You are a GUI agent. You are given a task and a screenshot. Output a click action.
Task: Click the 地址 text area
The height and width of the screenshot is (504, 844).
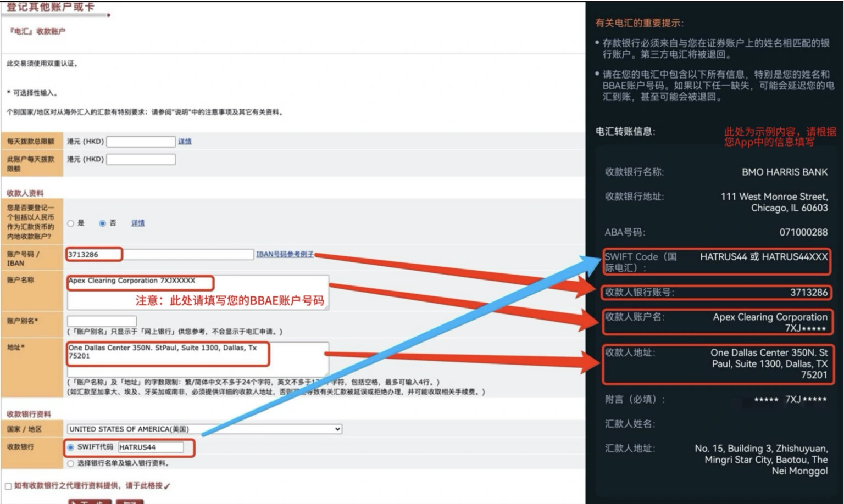(198, 359)
